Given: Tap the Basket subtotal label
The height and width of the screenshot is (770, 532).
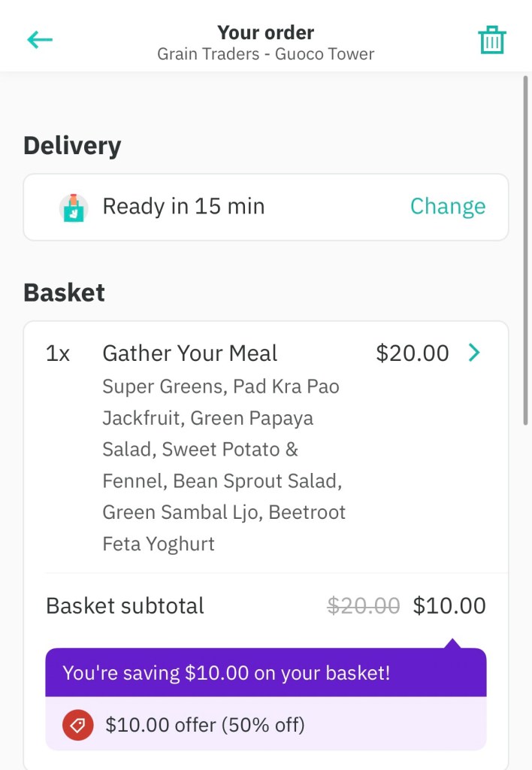Looking at the screenshot, I should 125,606.
